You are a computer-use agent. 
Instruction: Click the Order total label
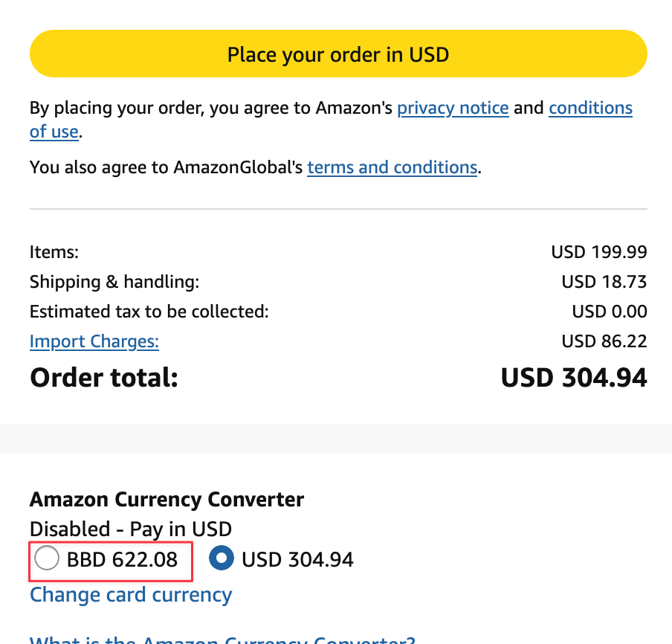[103, 378]
